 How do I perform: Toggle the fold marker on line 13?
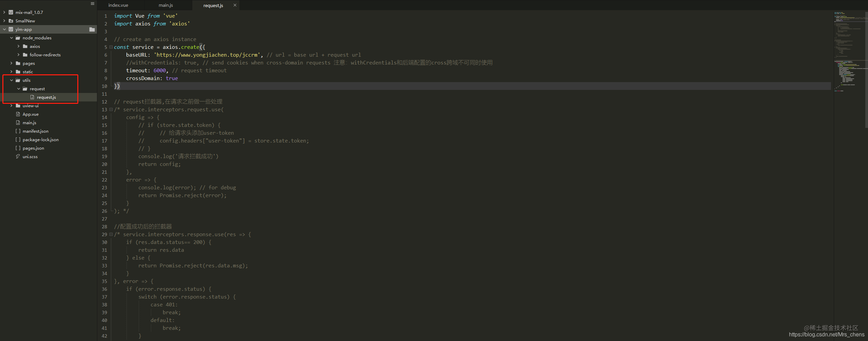[111, 109]
